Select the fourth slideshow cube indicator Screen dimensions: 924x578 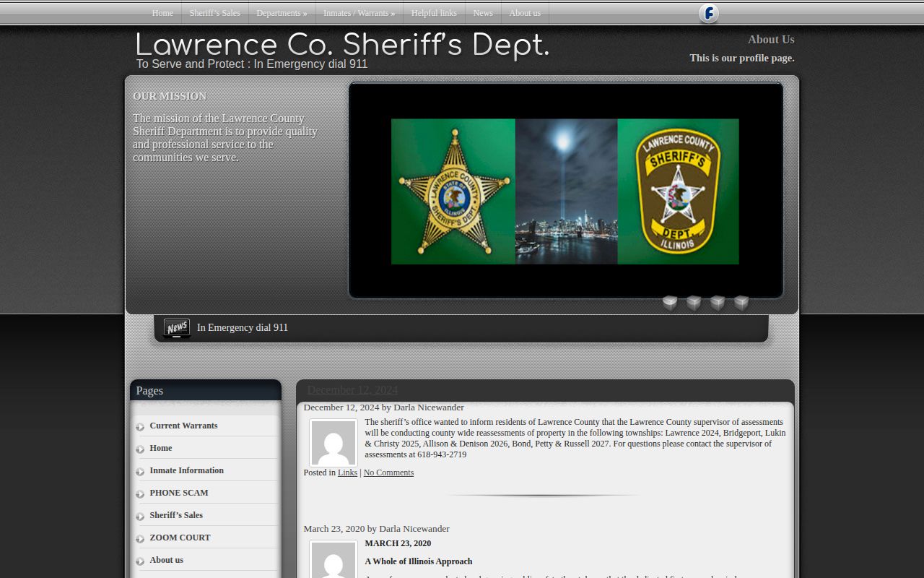(x=741, y=303)
